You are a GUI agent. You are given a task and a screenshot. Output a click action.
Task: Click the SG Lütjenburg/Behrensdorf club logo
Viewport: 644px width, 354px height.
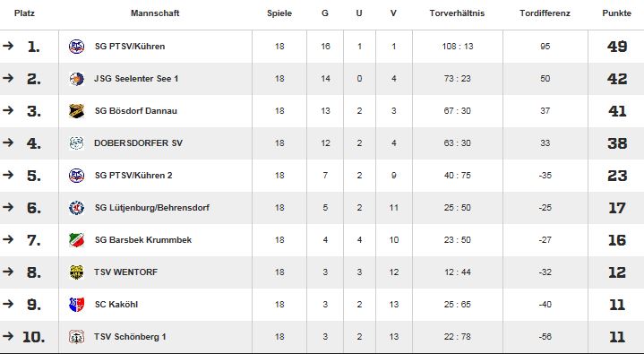77,208
